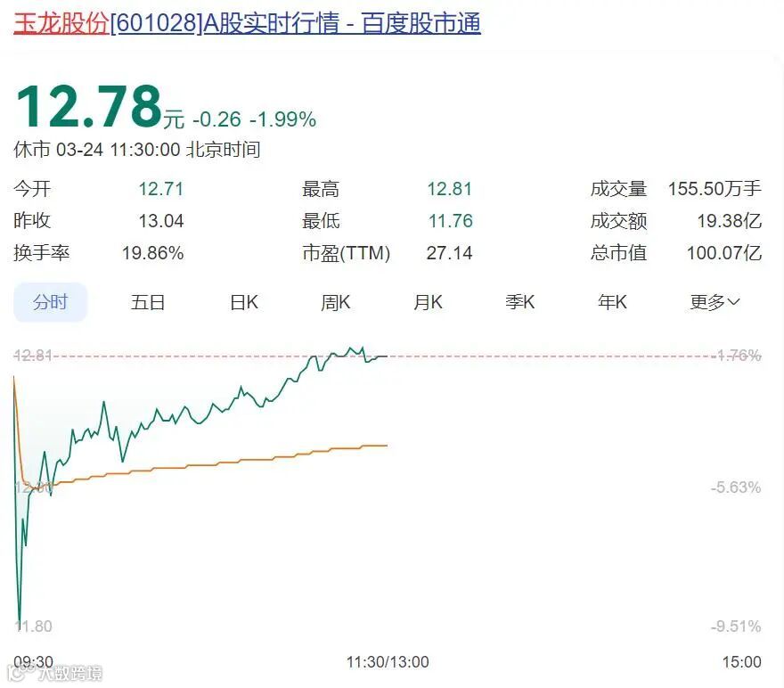Click the price change -0.26
The image size is (784, 688).
(216, 119)
